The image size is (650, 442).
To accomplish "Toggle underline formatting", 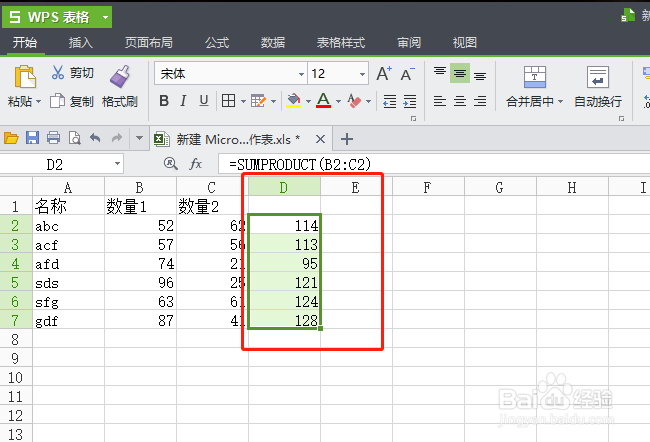I will click(204, 101).
